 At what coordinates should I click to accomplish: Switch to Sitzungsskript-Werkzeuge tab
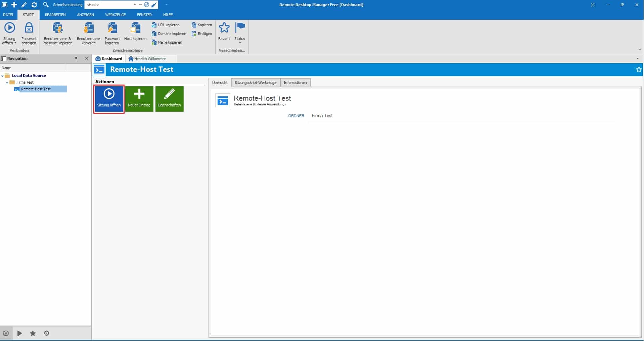[x=255, y=83]
